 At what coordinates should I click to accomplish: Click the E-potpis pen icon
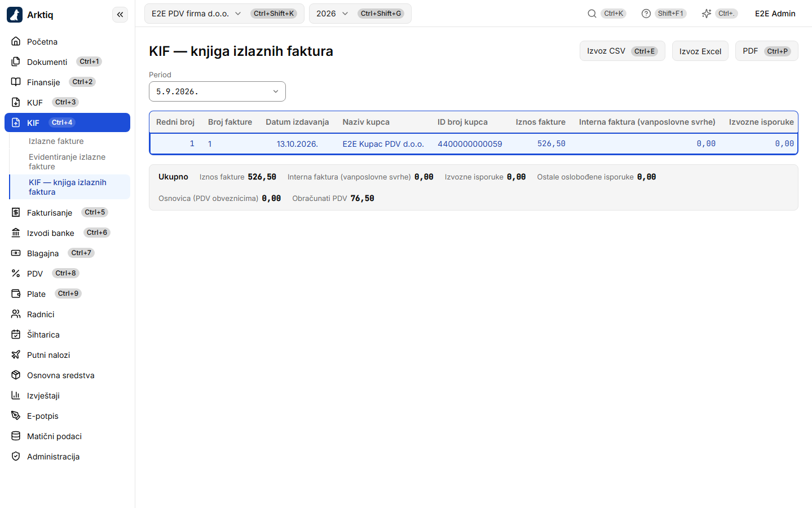click(16, 415)
